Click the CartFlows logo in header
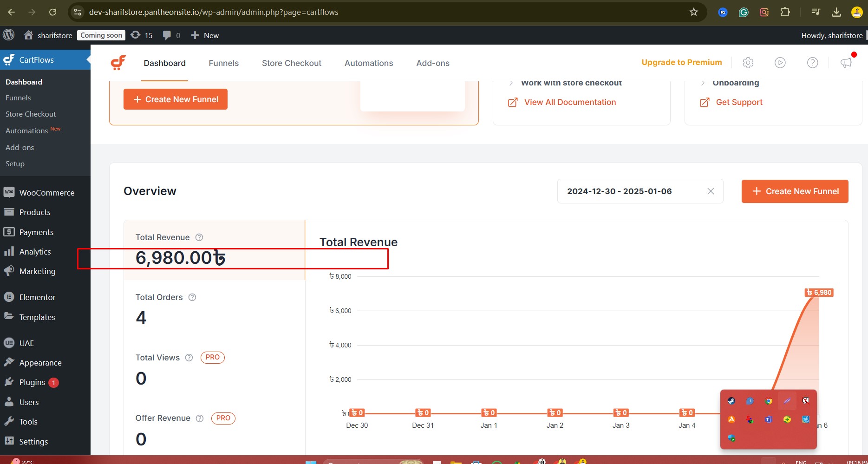Viewport: 868px width, 464px height. pos(118,63)
